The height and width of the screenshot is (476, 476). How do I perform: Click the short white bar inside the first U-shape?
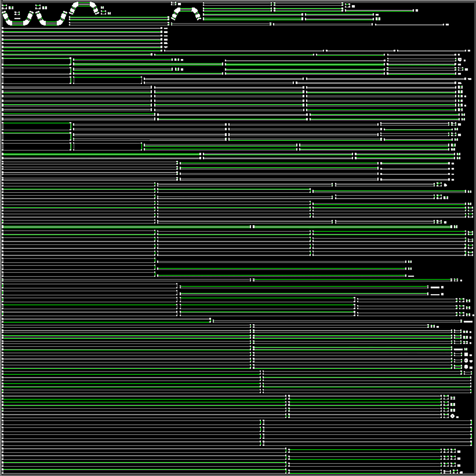tap(17, 18)
